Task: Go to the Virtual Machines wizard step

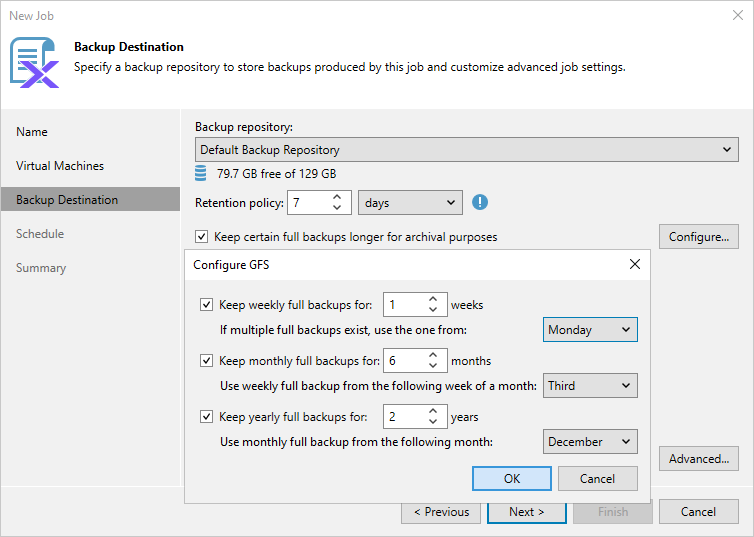Action: (x=60, y=166)
